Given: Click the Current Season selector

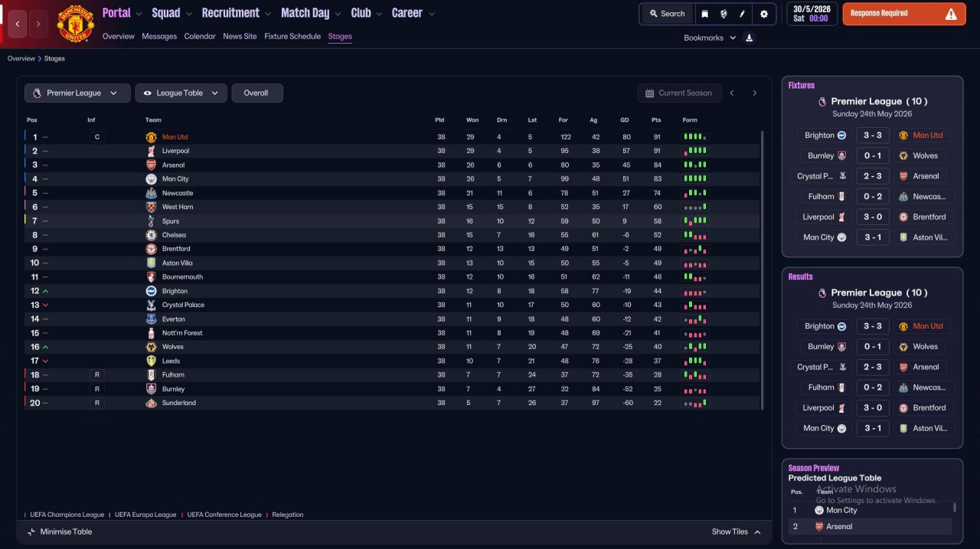Looking at the screenshot, I should pos(679,93).
